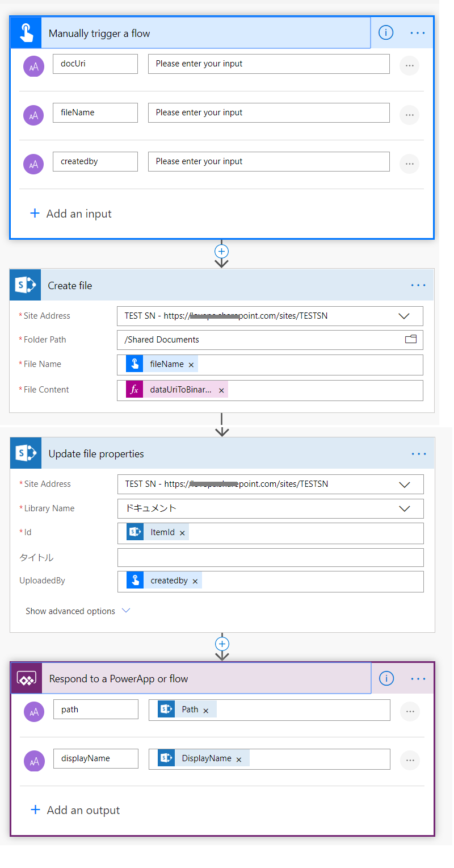Collapse the Create file card header
454x868 pixels.
[x=222, y=285]
